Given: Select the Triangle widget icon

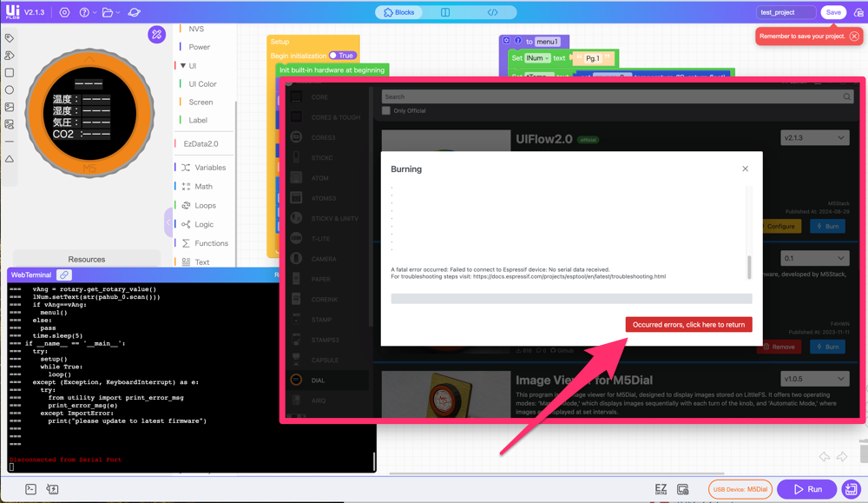Looking at the screenshot, I should [x=10, y=159].
